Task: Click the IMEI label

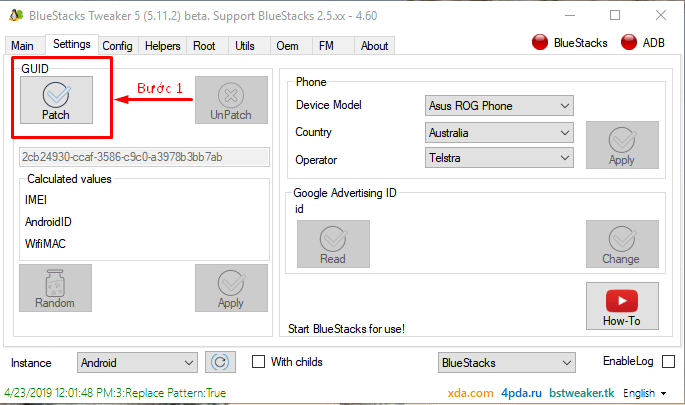Action: pyautogui.click(x=36, y=200)
